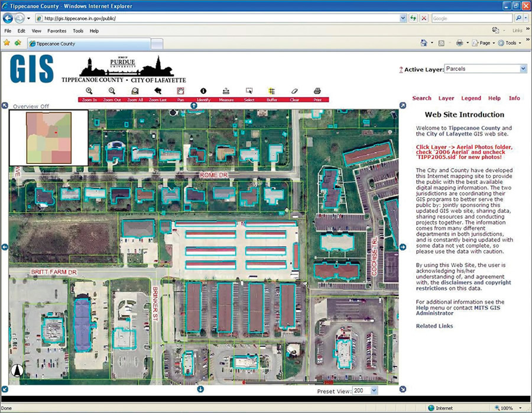
Task: Open the Active Layer Parcels dropdown
Action: [x=485, y=69]
